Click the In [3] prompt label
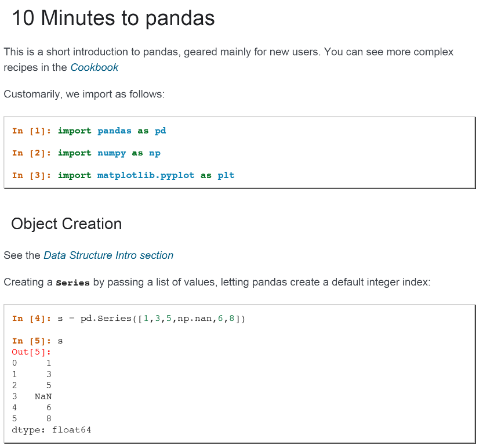The height and width of the screenshot is (448, 483). point(32,175)
